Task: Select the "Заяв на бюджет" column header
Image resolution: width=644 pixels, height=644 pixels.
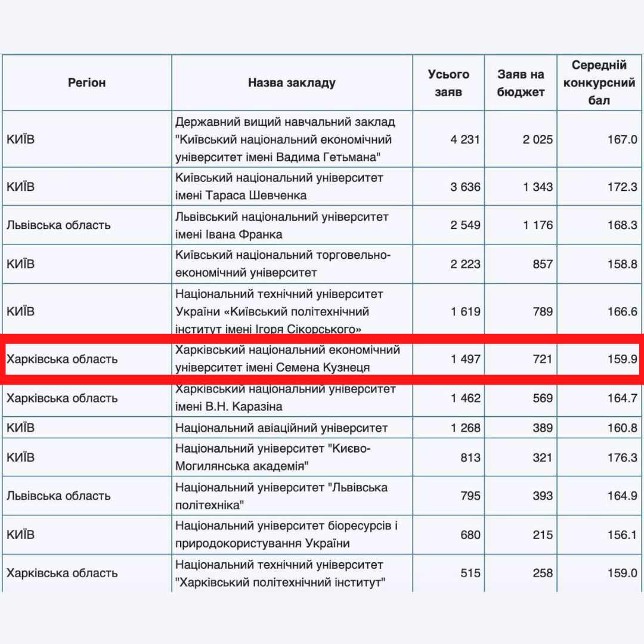Action: (521, 82)
